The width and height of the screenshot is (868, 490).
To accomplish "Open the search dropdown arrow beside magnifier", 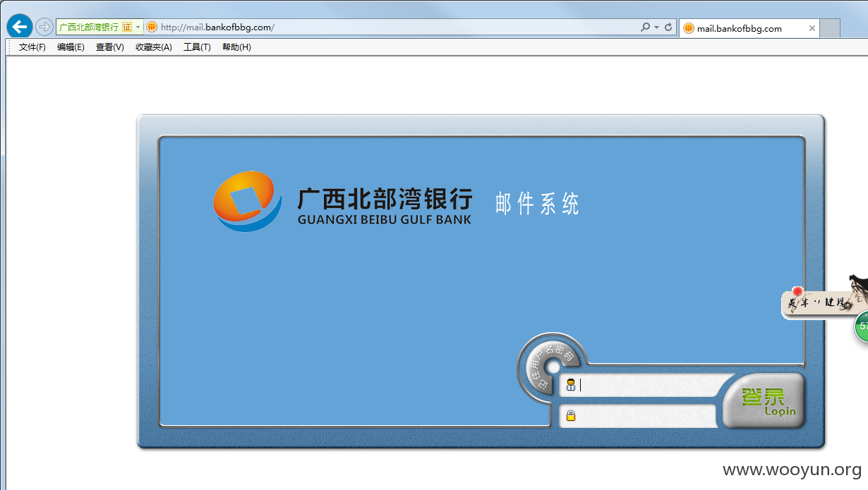I will tap(656, 27).
